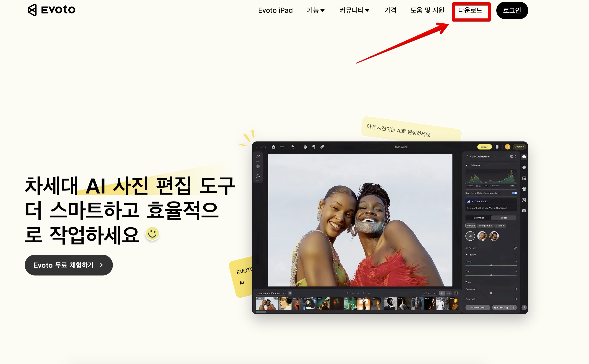Toggle Real-Time Color Adjustments switch
The height and width of the screenshot is (364, 589).
pos(514,193)
